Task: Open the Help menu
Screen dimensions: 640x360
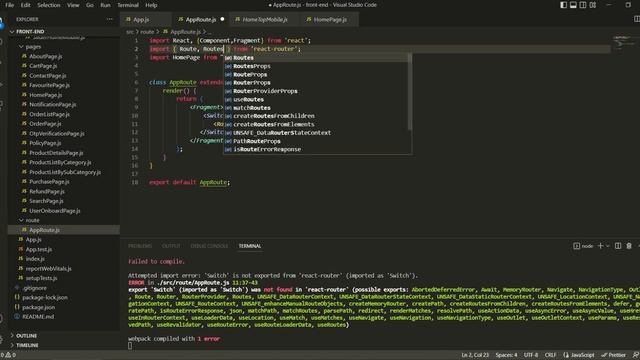Action: 151,5
